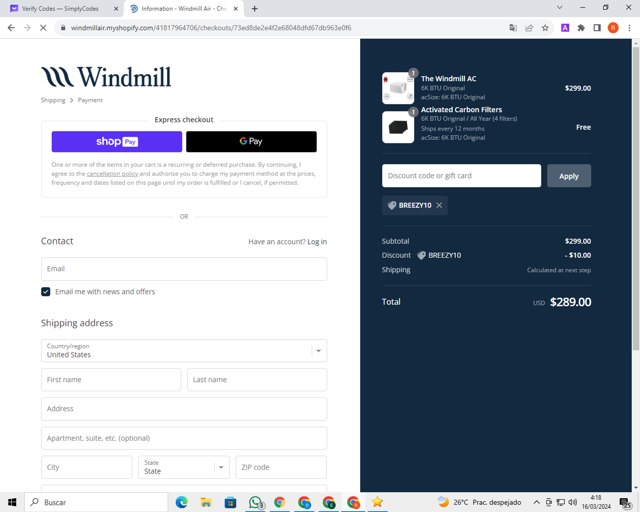Screen dimensions: 640x512
Task: Open the purple A extension icon
Action: coord(565,28)
